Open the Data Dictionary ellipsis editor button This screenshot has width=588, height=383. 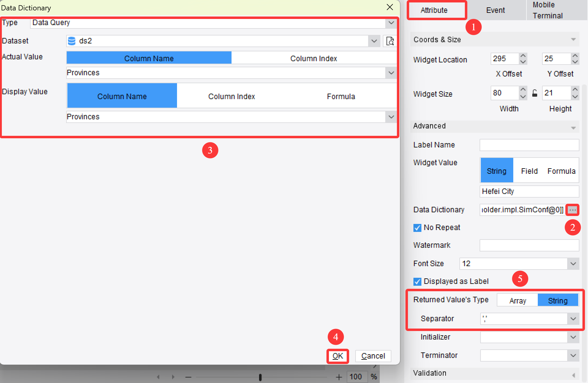click(x=572, y=210)
